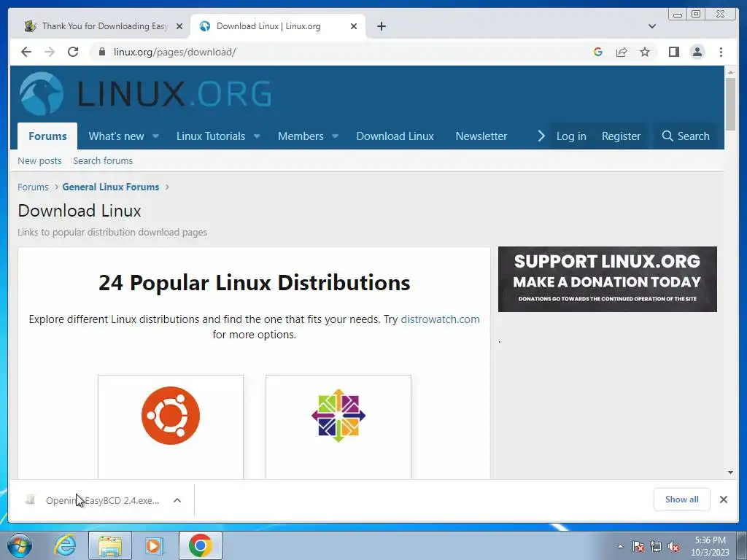Click the share this page icon

622,52
